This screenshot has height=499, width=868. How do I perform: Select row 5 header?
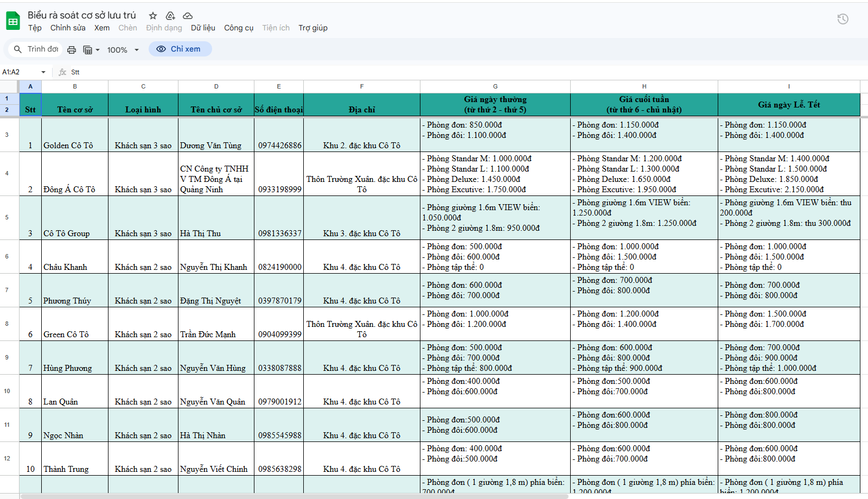pos(7,217)
